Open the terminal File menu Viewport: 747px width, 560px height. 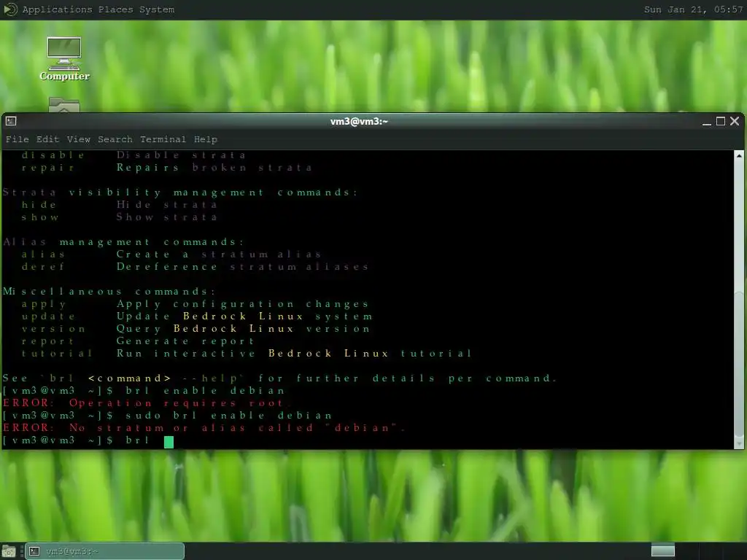pos(18,139)
